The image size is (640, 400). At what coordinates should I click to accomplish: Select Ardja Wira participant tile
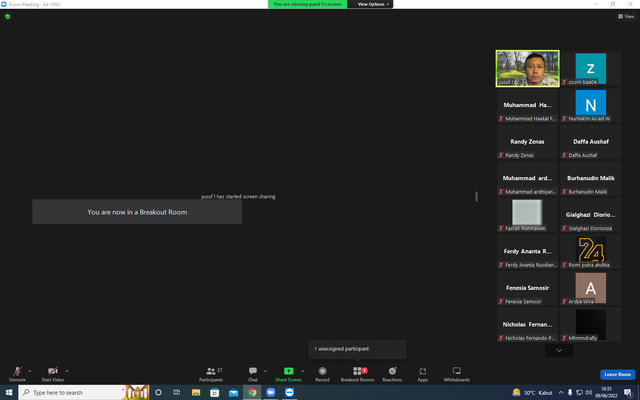[591, 288]
